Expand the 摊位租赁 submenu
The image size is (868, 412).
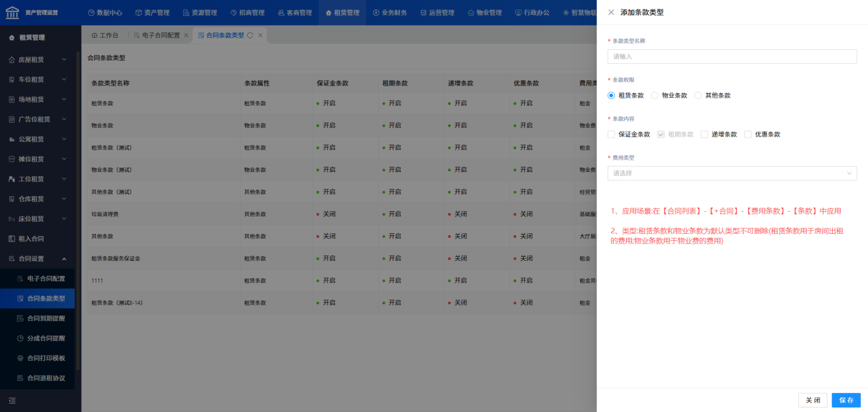click(64, 159)
